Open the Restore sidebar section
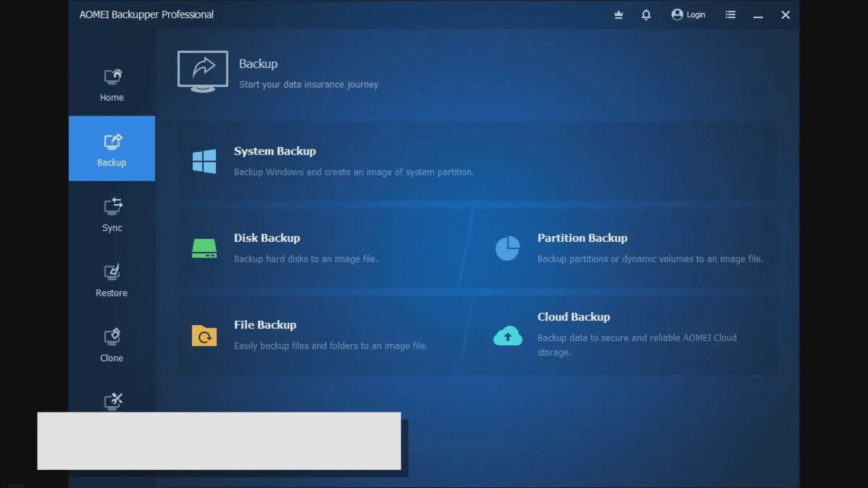 112,280
